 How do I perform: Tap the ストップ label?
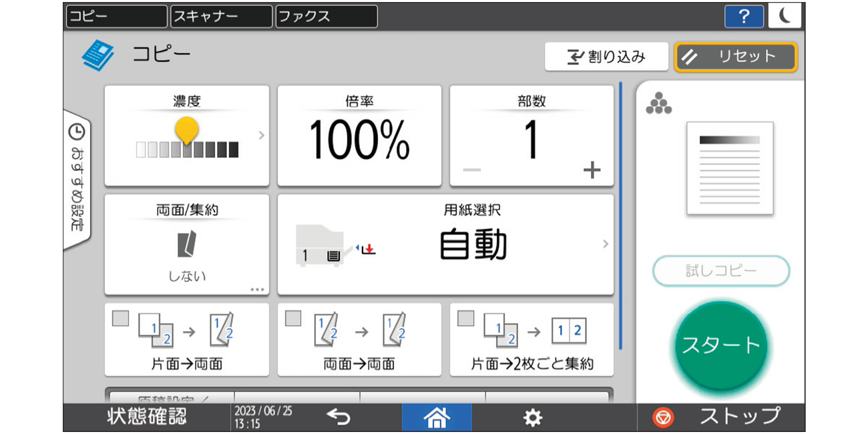coord(740,417)
